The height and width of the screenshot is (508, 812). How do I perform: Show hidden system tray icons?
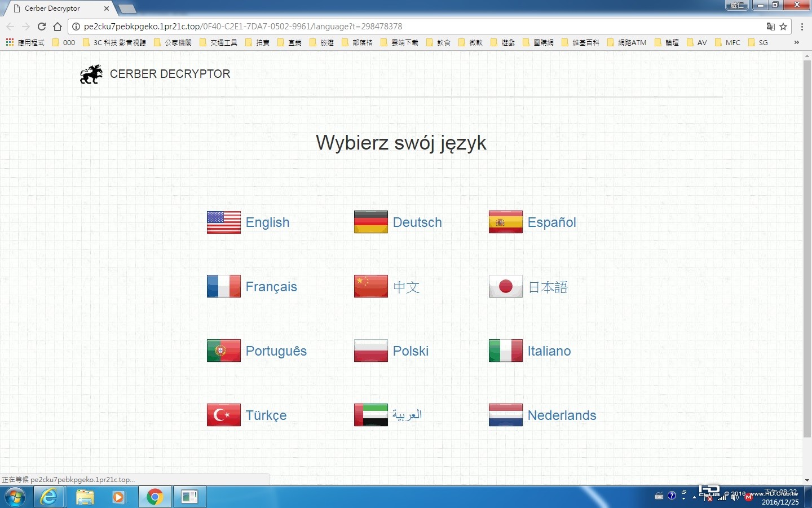tap(694, 497)
